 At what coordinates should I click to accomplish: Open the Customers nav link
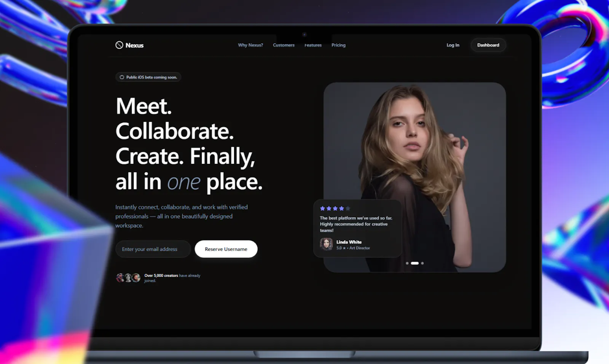pyautogui.click(x=284, y=45)
